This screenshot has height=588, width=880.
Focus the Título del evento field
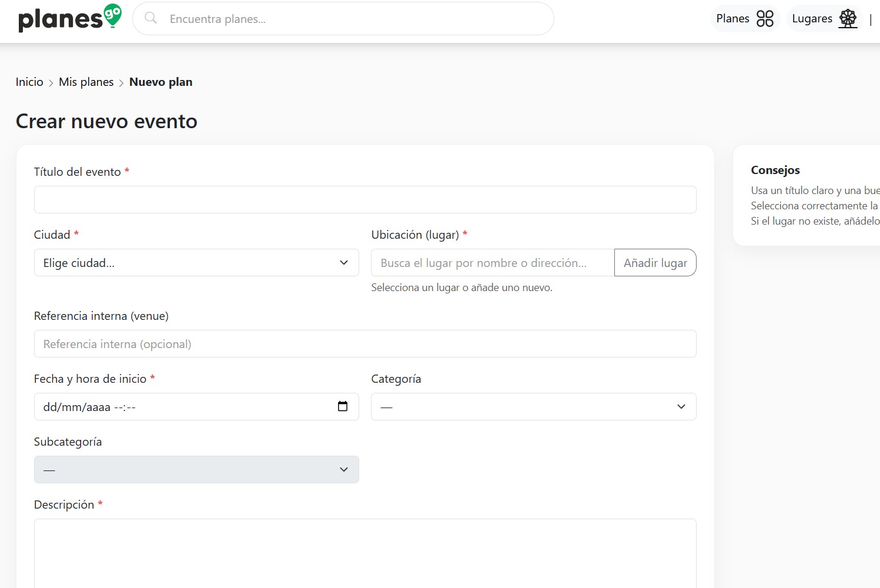pyautogui.click(x=365, y=200)
